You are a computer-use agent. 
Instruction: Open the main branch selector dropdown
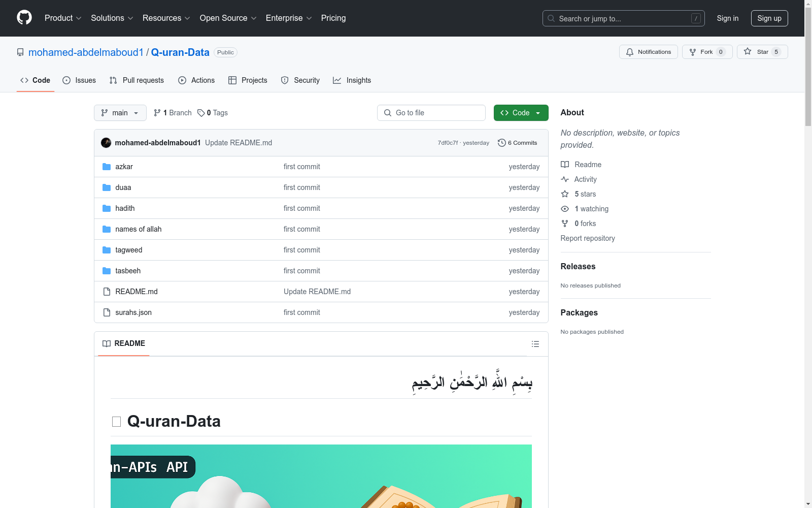120,113
